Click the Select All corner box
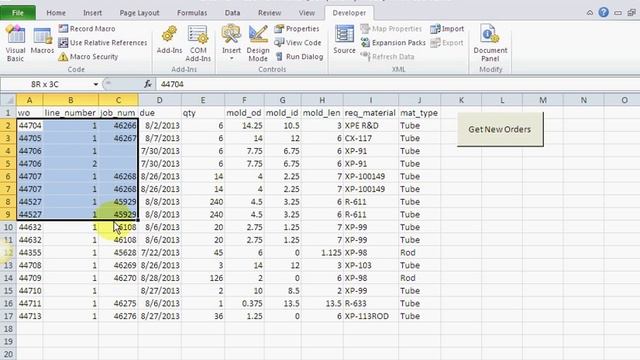The image size is (640, 360). [x=8, y=100]
